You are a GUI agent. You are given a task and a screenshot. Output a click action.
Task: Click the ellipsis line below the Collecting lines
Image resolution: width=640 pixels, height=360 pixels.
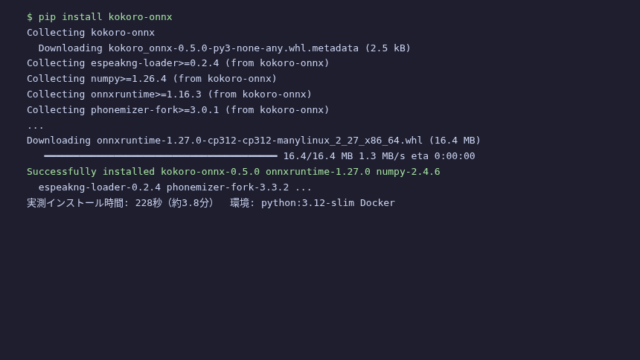pos(35,126)
